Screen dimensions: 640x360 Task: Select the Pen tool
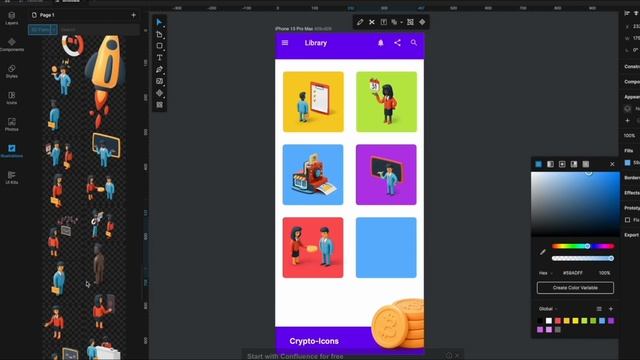coord(159,69)
